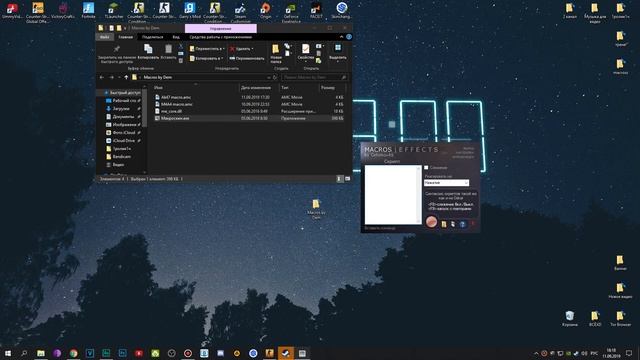Open 'Bandicam' folder in the sidebar
The height and width of the screenshot is (360, 640).
pos(118,157)
